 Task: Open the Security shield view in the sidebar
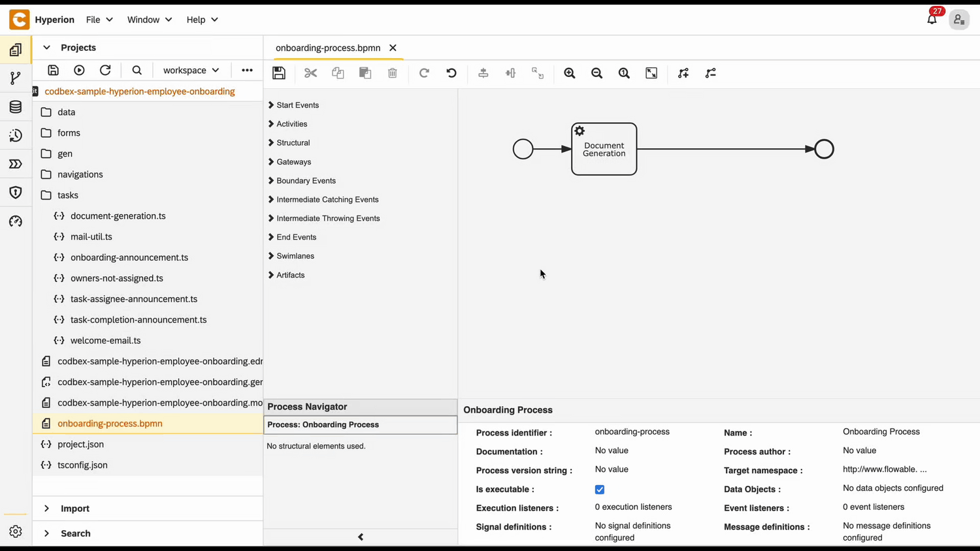point(16,193)
